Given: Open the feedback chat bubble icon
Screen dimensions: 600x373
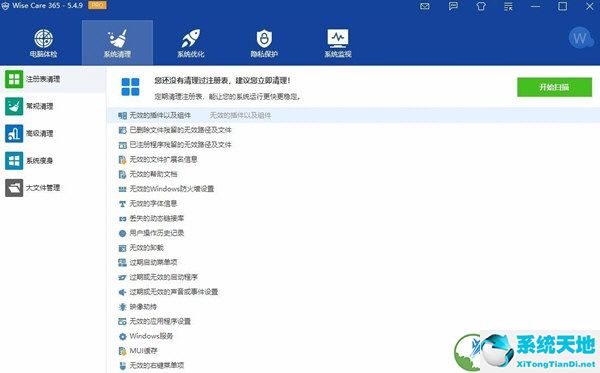Looking at the screenshot, I should point(453,7).
